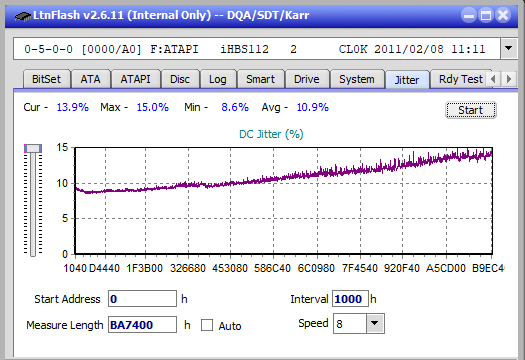This screenshot has height=360, width=525.
Task: Click the DC Jitter (%) chart title
Action: [x=271, y=134]
